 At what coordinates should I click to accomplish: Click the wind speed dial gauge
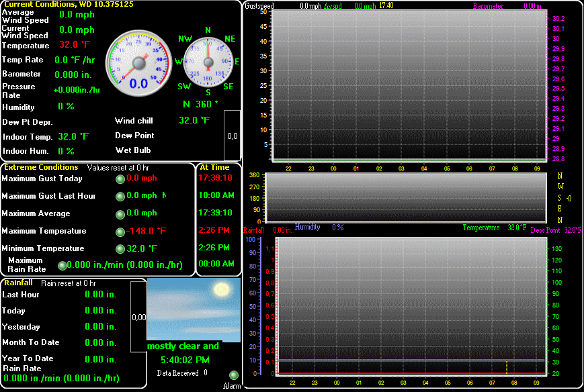138,62
